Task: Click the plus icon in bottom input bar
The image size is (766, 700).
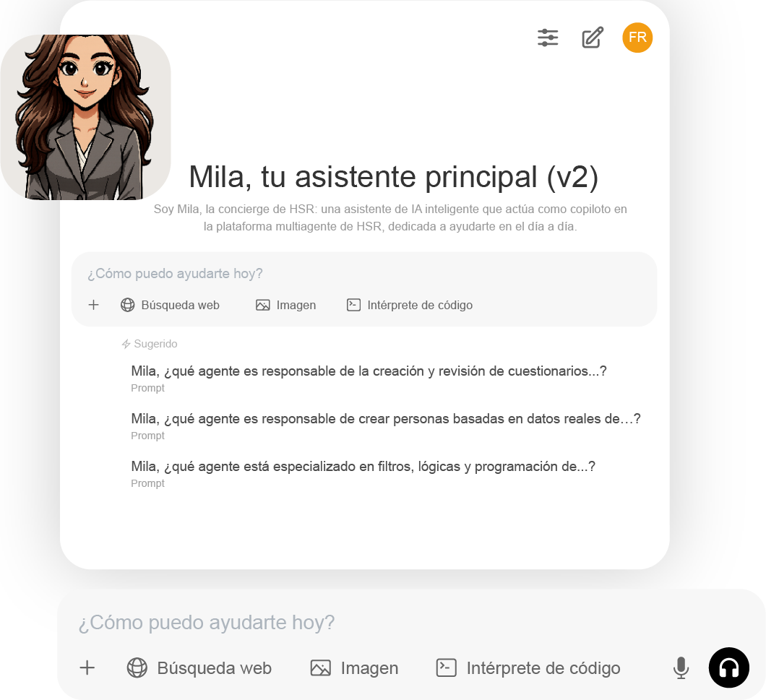Action: pyautogui.click(x=87, y=667)
